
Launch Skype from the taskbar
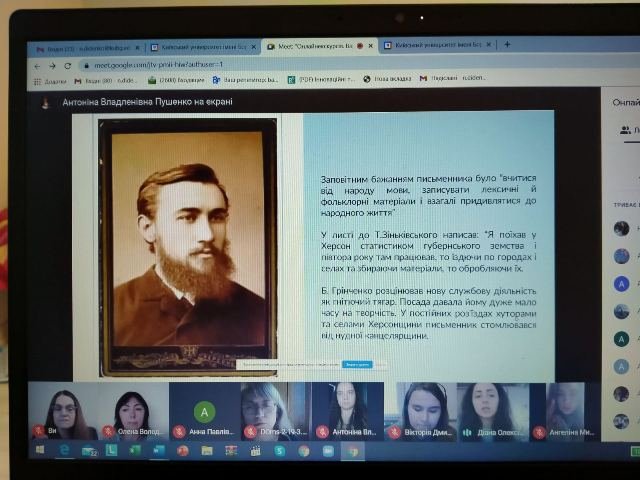[280, 451]
